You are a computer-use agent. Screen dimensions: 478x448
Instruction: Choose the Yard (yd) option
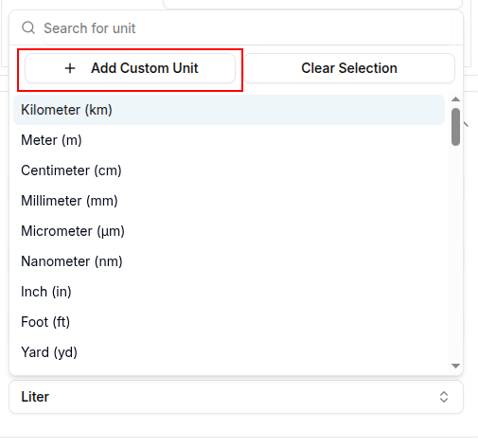[229, 352]
